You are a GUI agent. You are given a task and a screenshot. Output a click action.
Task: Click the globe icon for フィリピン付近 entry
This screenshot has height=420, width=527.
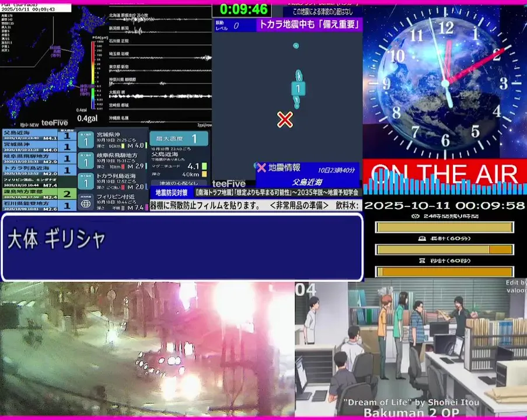86,204
